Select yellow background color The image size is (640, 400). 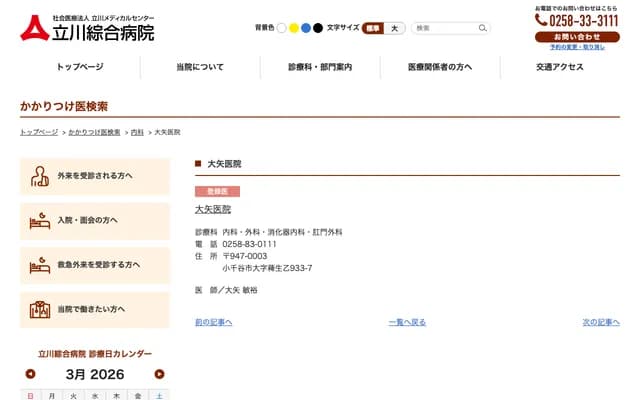tap(294, 28)
